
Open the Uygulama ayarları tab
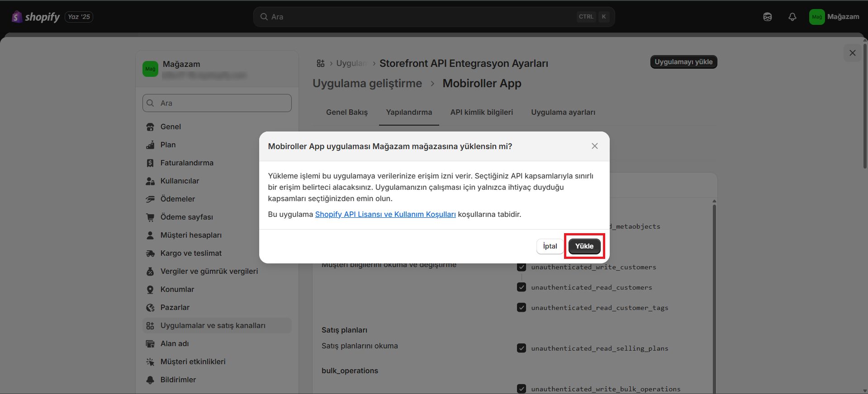point(563,112)
